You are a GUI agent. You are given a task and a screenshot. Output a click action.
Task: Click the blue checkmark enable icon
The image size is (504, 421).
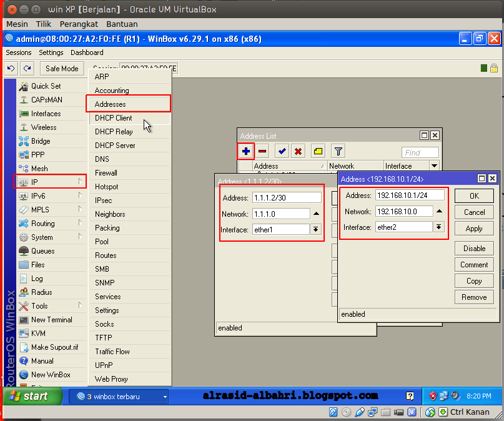(282, 151)
